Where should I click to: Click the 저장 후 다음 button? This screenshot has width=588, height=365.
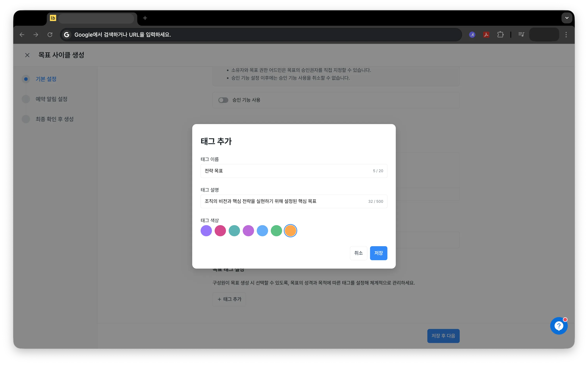click(443, 336)
